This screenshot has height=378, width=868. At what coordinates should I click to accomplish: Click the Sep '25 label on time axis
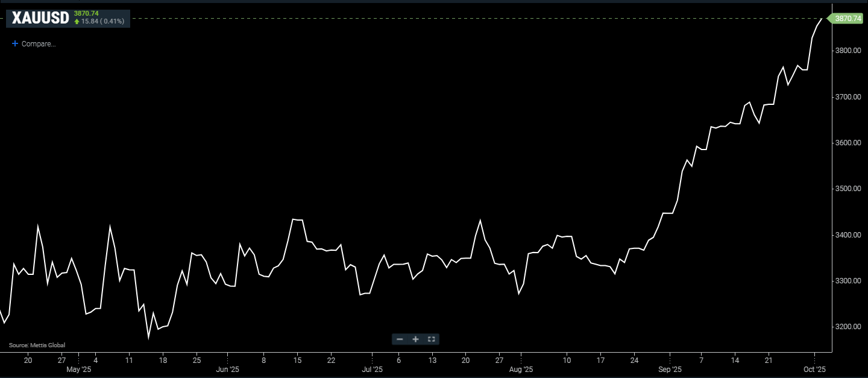coord(670,369)
